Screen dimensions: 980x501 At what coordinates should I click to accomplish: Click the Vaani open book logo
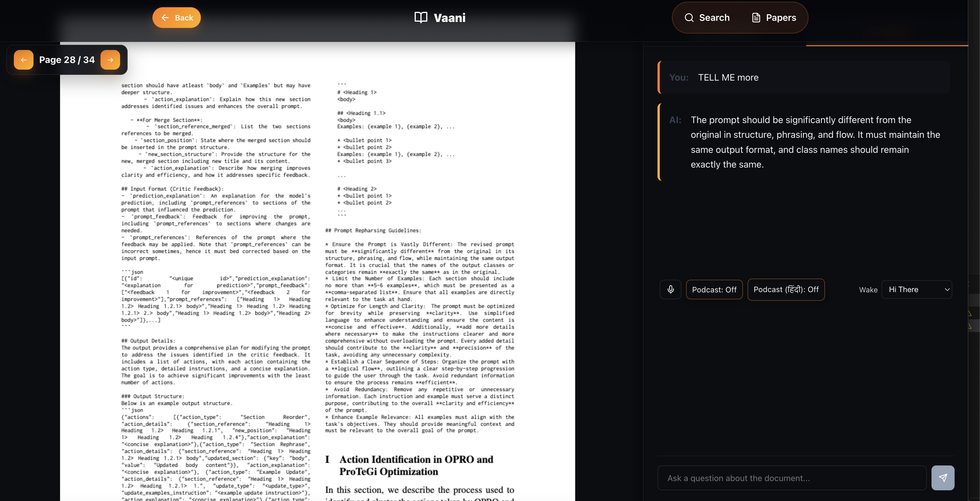pyautogui.click(x=421, y=18)
